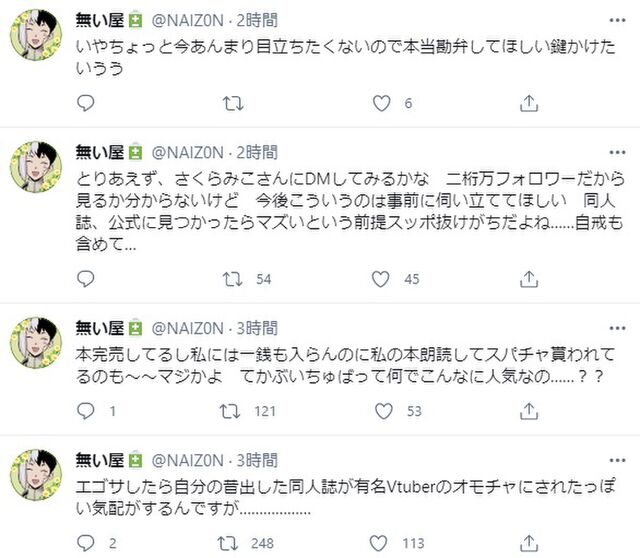
Task: Like the tweet showing 113 likes
Action: point(381,543)
